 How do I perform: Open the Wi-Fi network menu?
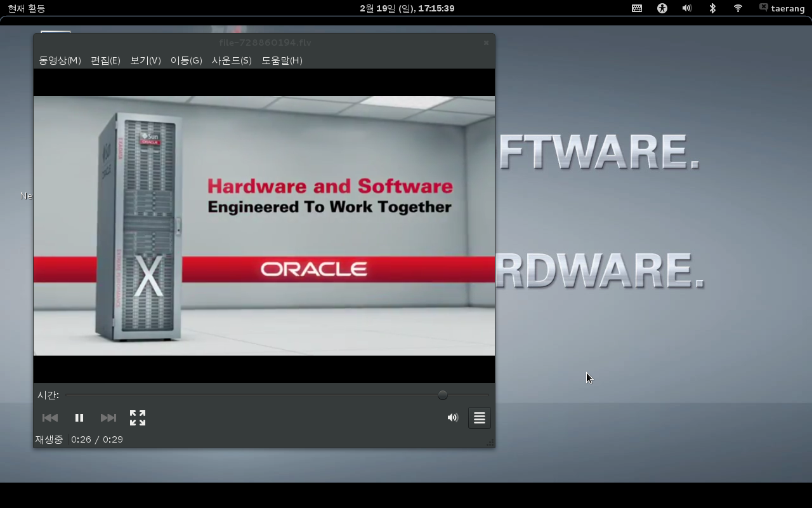[738, 8]
